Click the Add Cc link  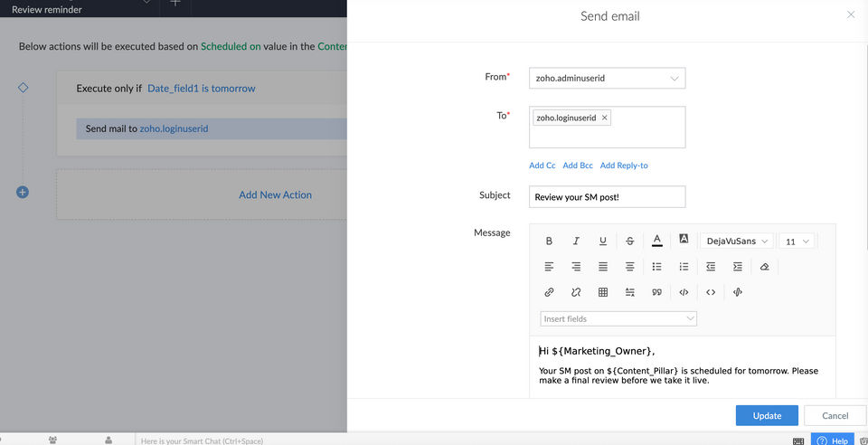pyautogui.click(x=542, y=166)
